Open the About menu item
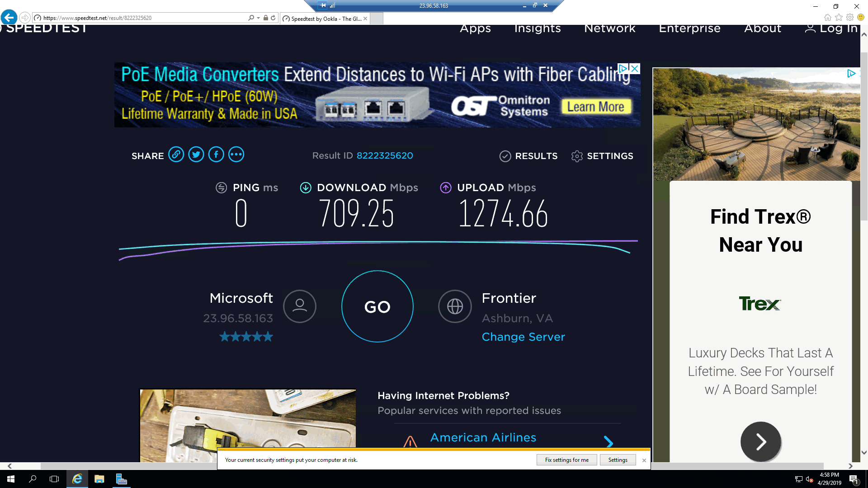This screenshot has width=868, height=488. coord(763,28)
